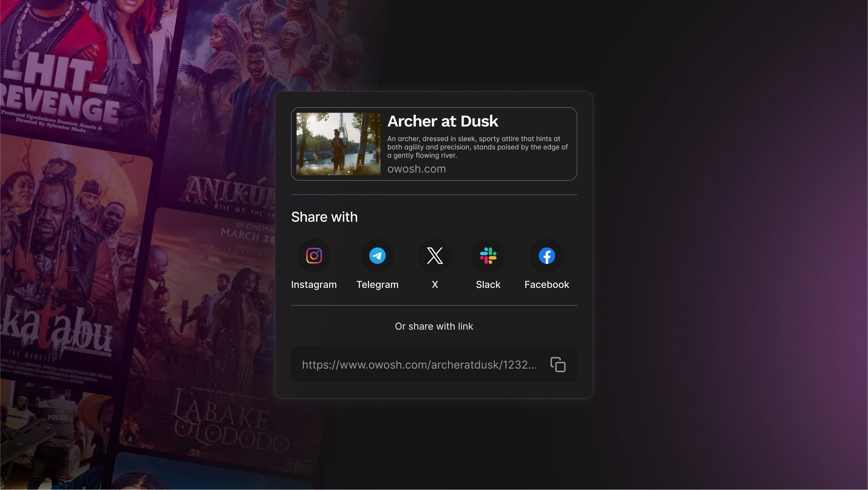
Task: Share via the Instagram icon
Action: coord(314,256)
